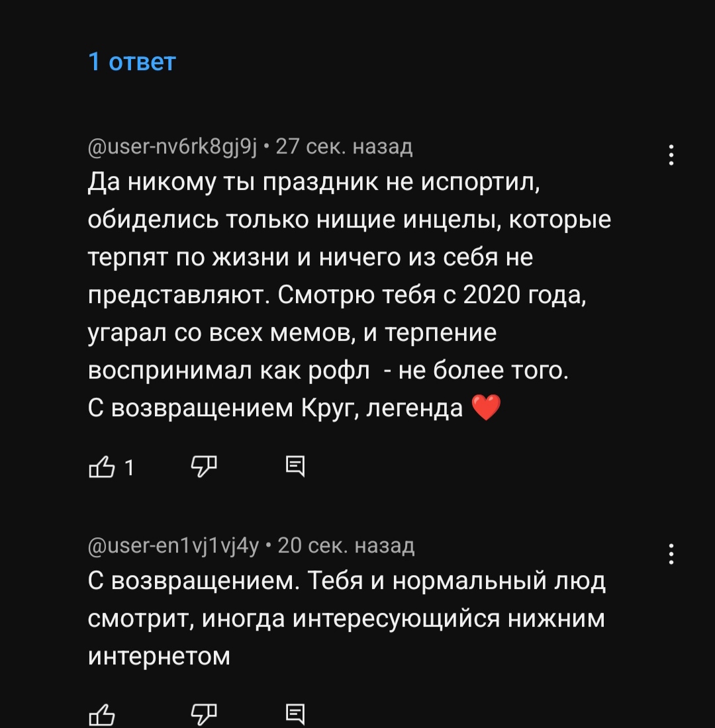Expand the "1 ответ" replies thread

[x=132, y=62]
